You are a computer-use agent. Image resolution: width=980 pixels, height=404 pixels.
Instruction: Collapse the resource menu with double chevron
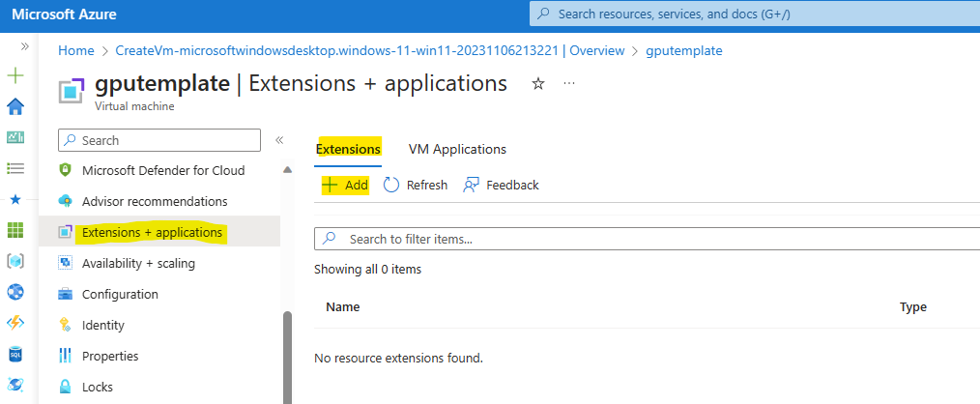[279, 140]
